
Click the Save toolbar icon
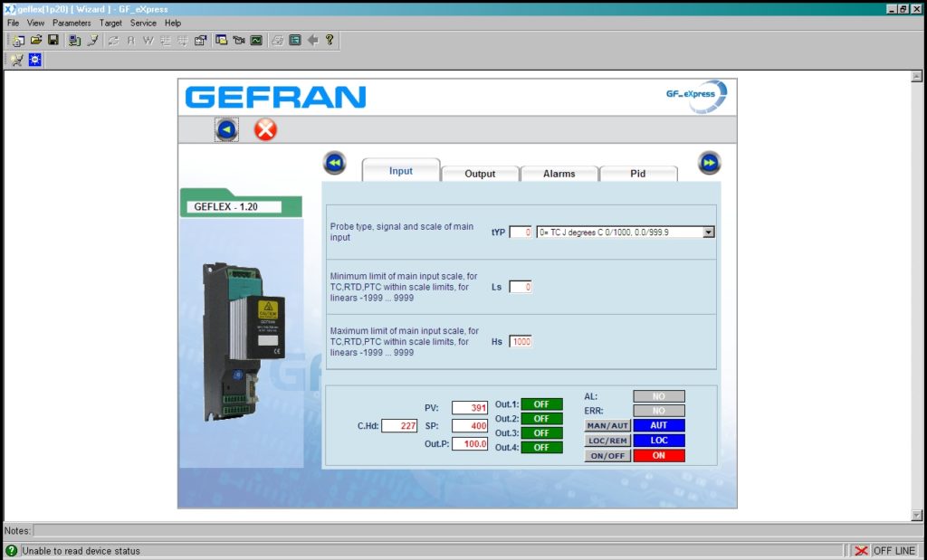[53, 40]
